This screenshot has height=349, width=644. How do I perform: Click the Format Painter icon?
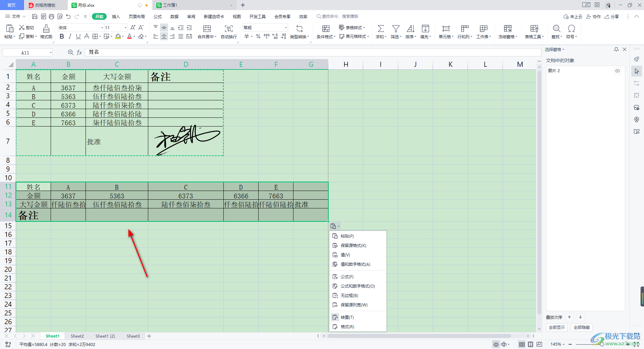click(x=46, y=29)
